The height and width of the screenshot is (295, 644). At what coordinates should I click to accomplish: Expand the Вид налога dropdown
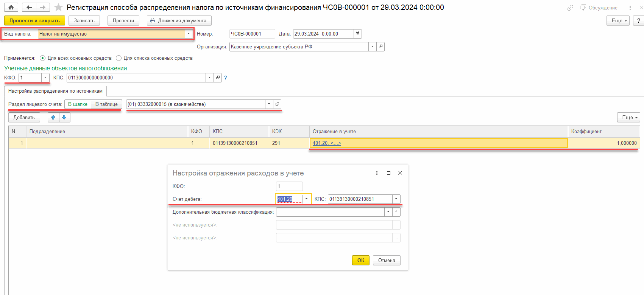tap(189, 34)
